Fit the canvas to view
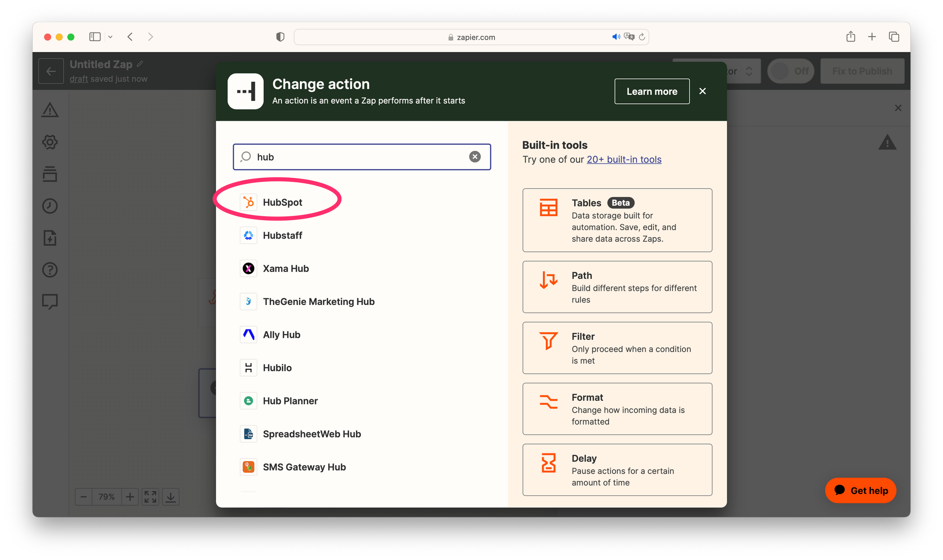943x560 pixels. tap(150, 496)
